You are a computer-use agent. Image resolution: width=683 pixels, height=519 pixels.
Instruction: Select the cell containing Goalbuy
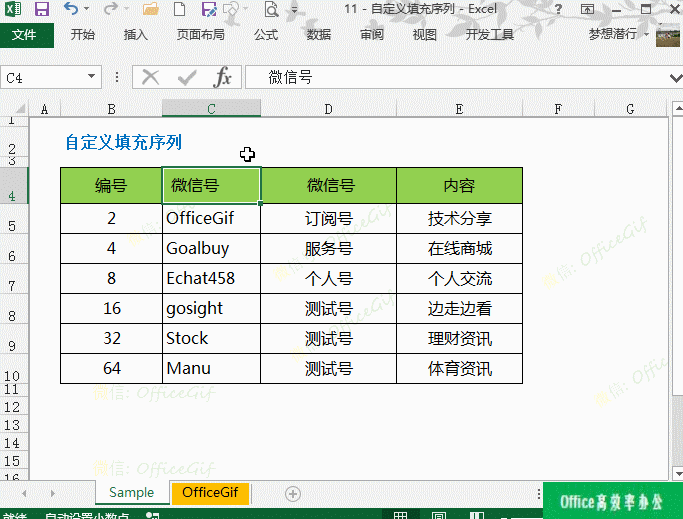[x=211, y=248]
